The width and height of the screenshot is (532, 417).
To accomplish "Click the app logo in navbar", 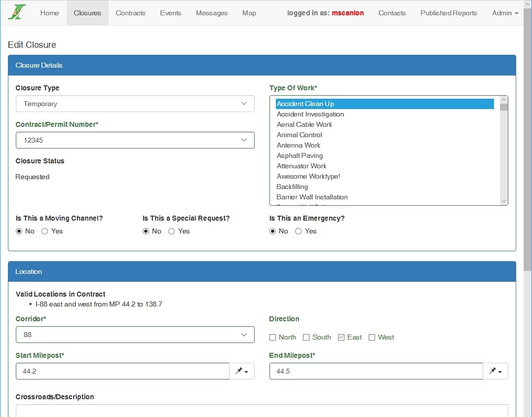I will [x=17, y=12].
